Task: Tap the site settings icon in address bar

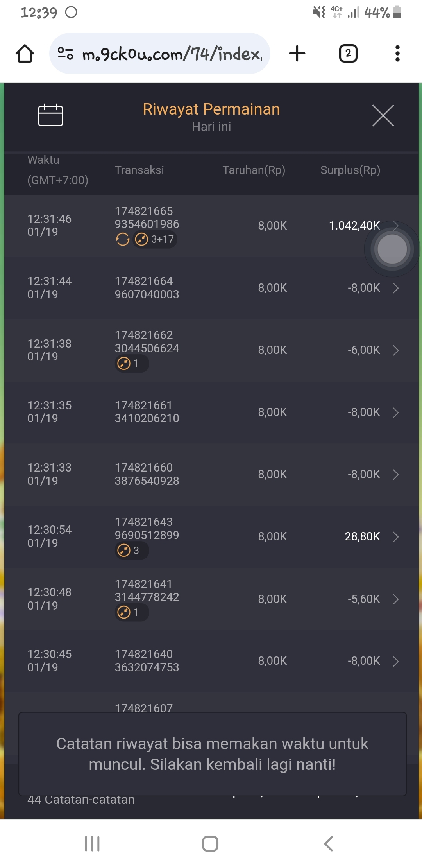Action: 65,54
